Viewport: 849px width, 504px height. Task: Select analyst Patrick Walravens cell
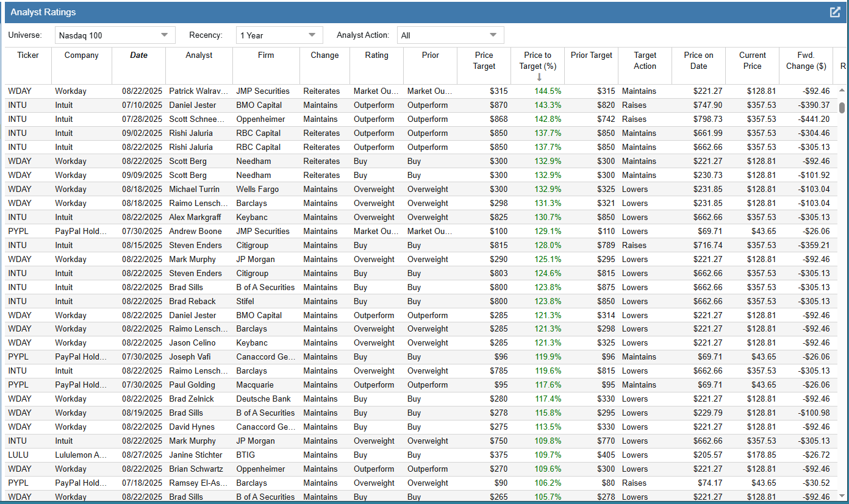pos(198,91)
